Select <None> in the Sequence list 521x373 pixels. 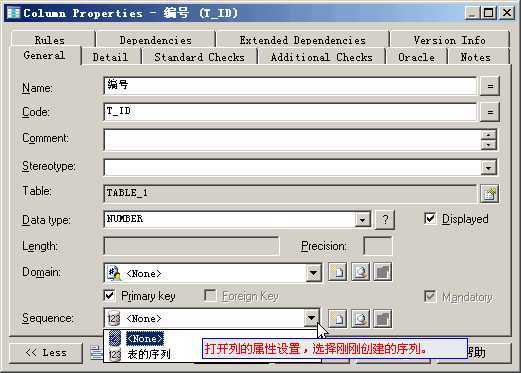[x=211, y=339]
